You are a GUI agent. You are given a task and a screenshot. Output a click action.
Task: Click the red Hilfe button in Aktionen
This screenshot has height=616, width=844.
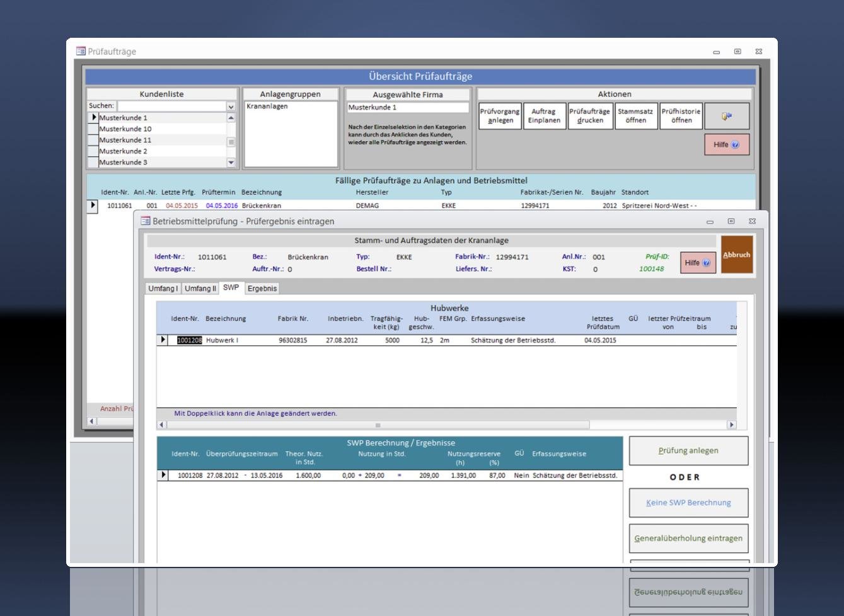point(726,145)
